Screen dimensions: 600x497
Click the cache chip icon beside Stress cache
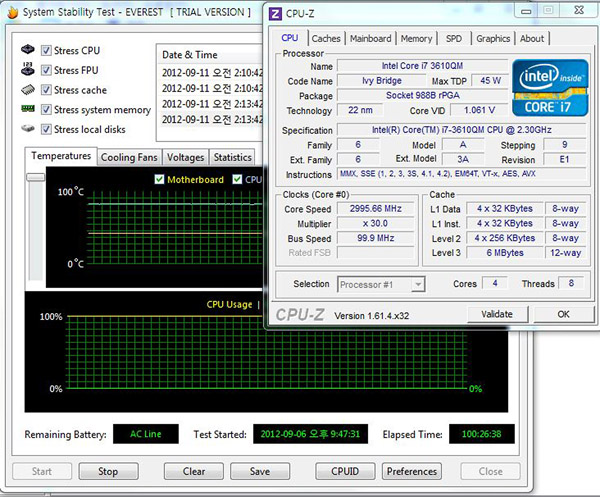pyautogui.click(x=28, y=90)
